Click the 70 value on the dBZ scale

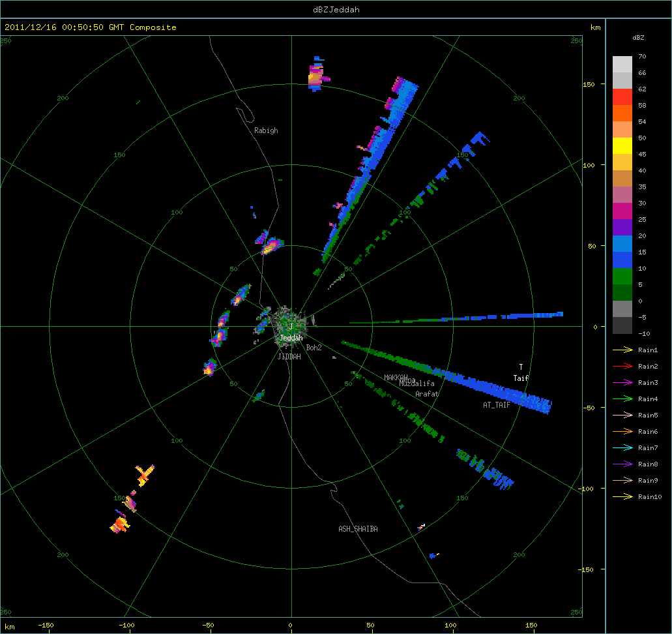[x=642, y=56]
